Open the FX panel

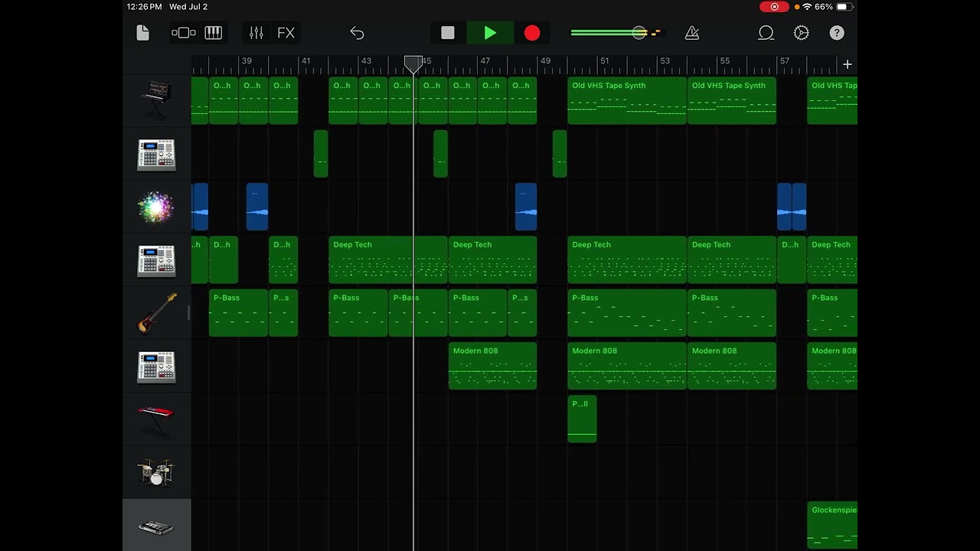pos(286,33)
